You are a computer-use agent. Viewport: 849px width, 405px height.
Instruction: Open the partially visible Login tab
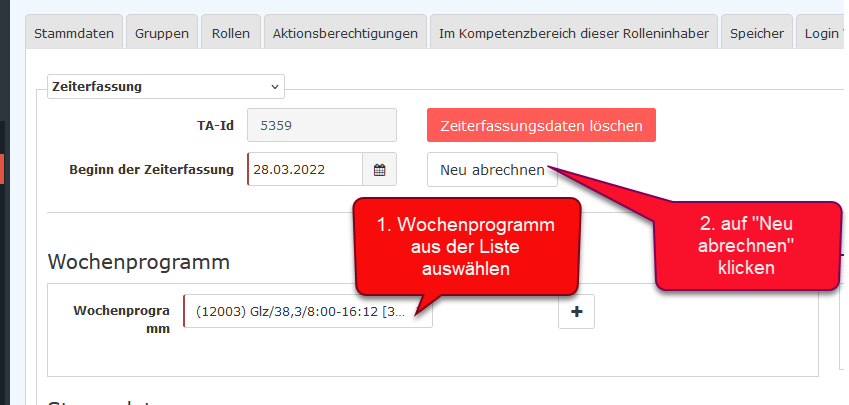pyautogui.click(x=822, y=33)
